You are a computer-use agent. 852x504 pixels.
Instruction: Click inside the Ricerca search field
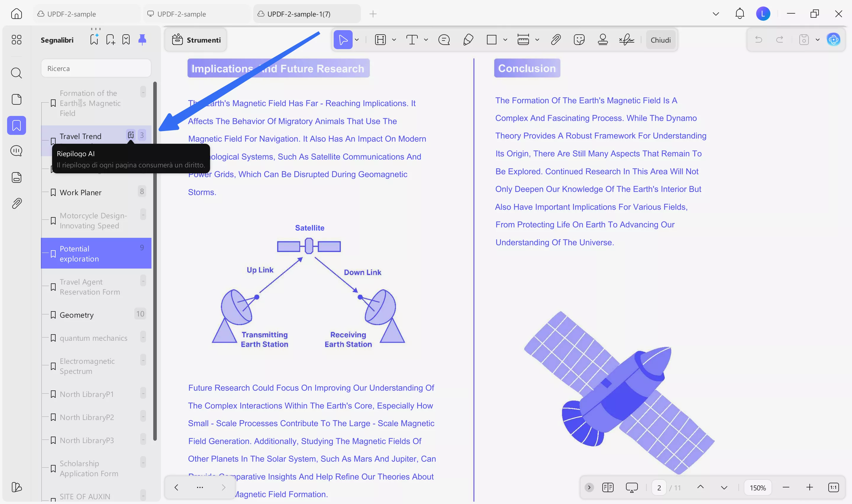click(x=96, y=68)
